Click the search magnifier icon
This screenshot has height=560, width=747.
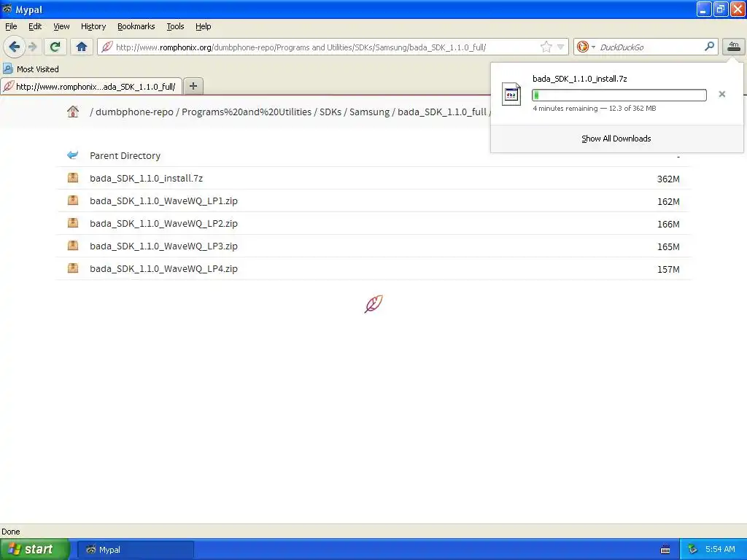tap(709, 46)
